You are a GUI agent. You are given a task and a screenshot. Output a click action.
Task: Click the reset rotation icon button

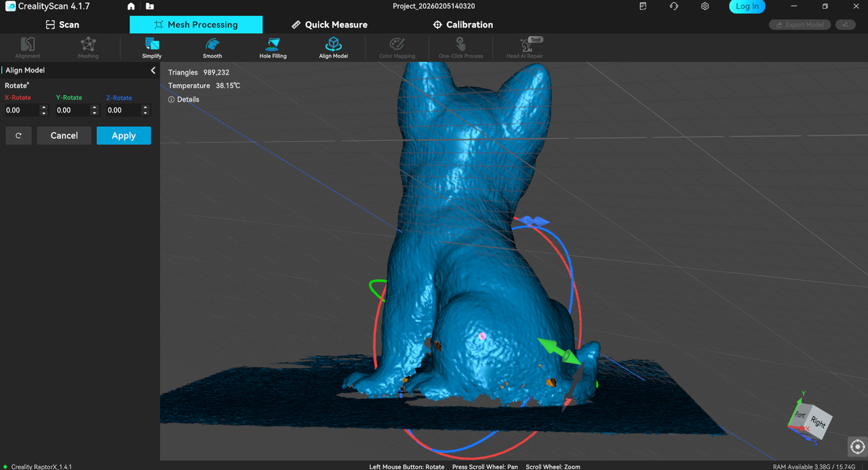18,136
